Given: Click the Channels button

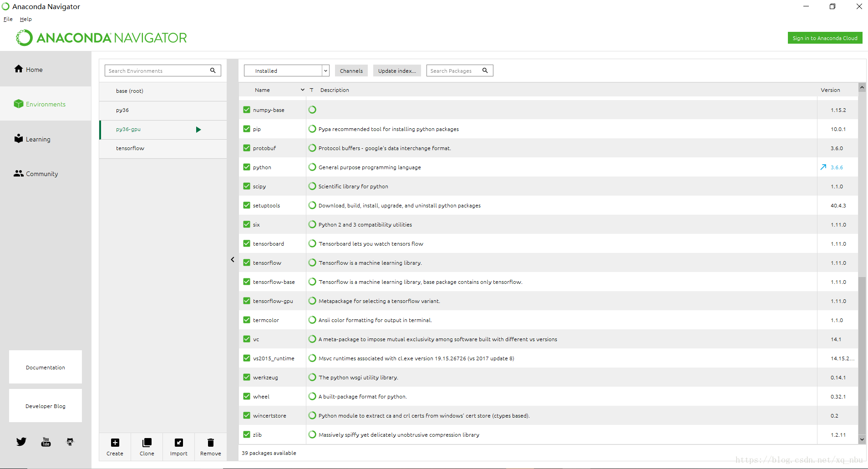Looking at the screenshot, I should point(351,71).
